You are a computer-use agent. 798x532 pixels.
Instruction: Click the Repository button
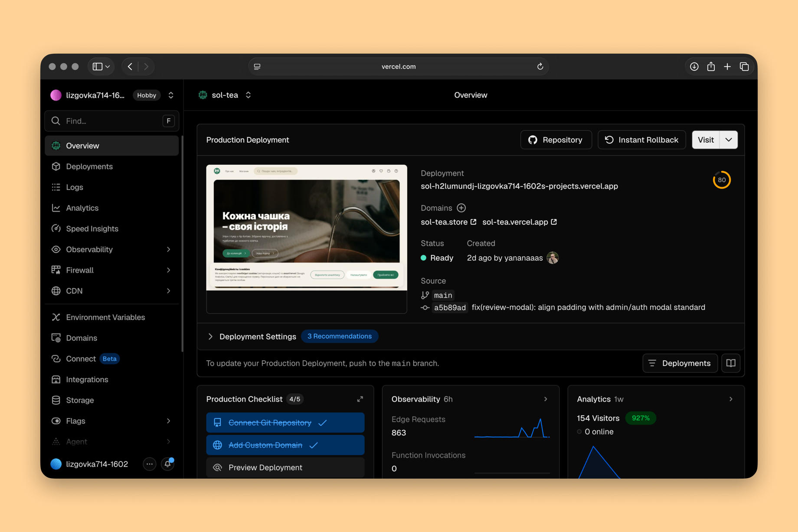tap(556, 140)
